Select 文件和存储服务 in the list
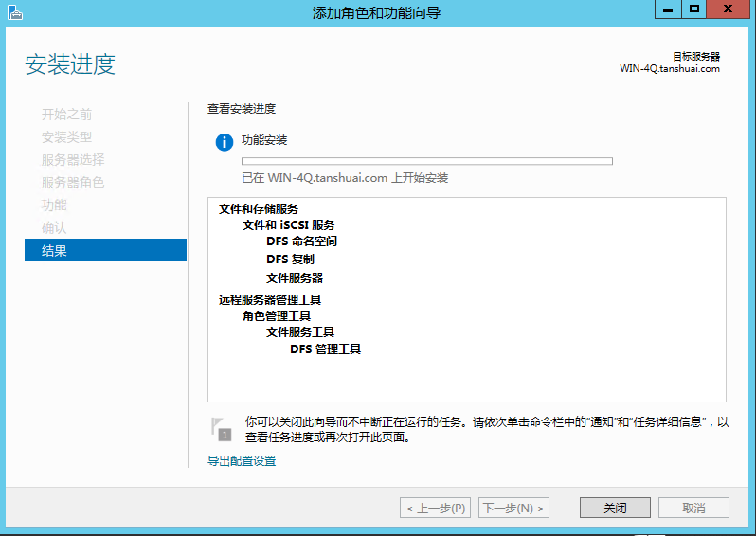Screen dimensions: 756x536 (x=259, y=209)
